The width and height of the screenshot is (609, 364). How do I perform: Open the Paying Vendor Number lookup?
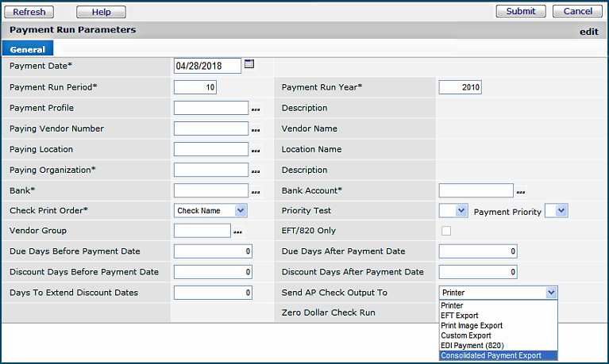256,129
